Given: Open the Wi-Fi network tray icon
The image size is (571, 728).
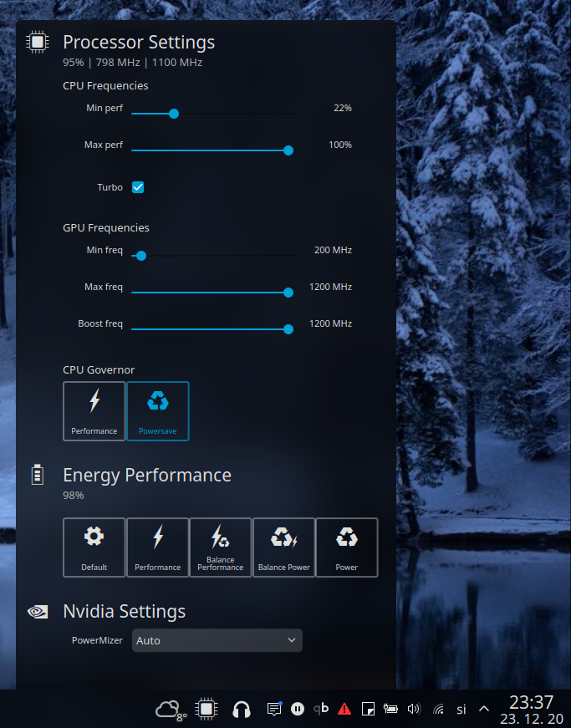Looking at the screenshot, I should click(438, 709).
